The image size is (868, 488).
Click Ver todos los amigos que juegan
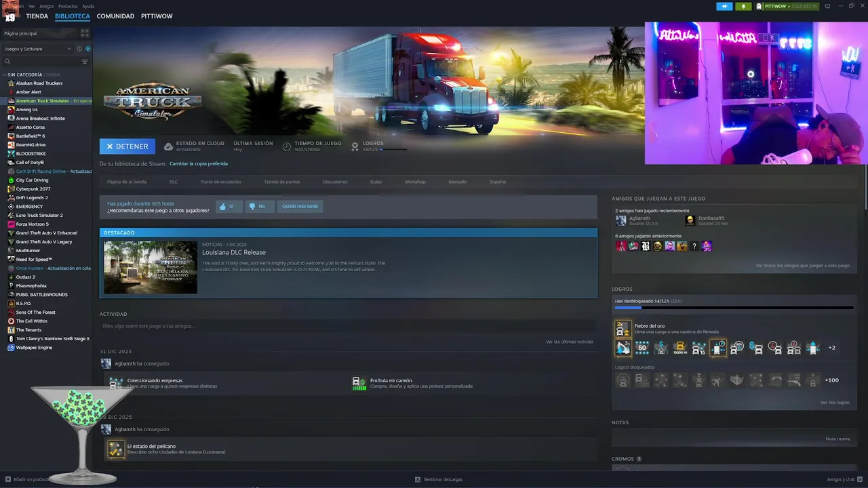(803, 266)
